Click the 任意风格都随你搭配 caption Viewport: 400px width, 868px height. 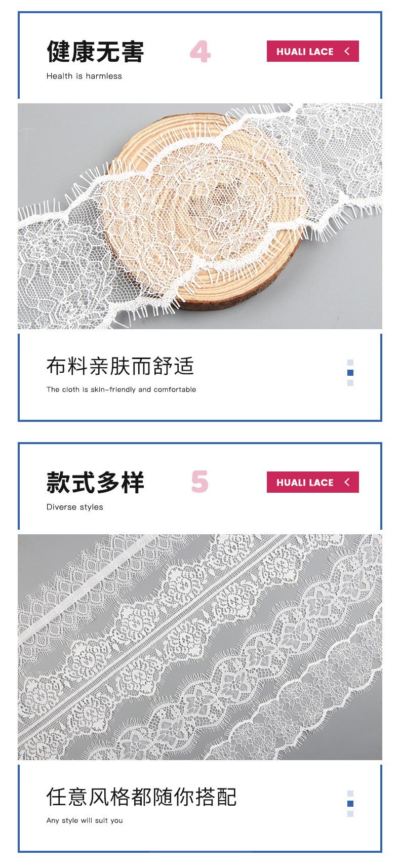(x=141, y=797)
